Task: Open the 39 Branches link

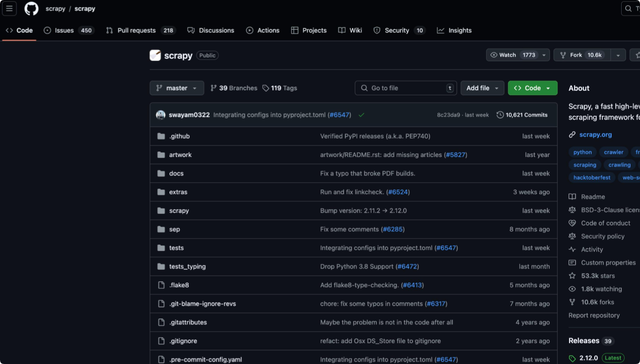Action: tap(234, 88)
